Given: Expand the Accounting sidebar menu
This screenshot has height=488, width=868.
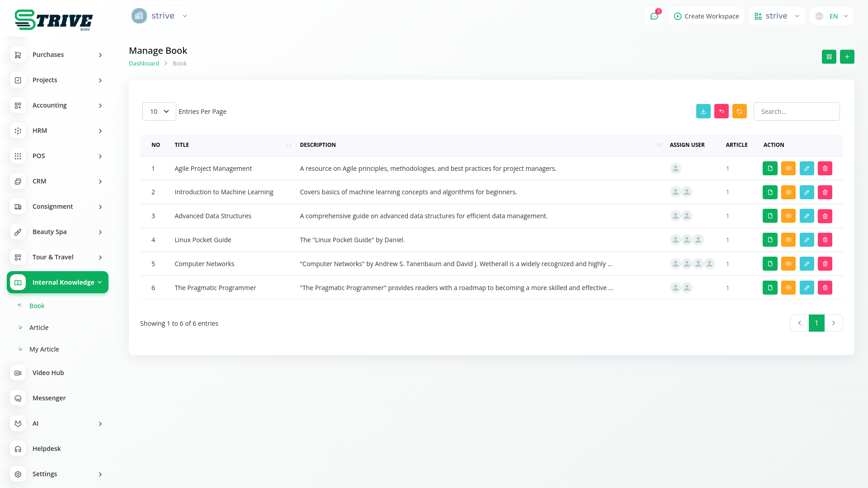Looking at the screenshot, I should coord(57,105).
